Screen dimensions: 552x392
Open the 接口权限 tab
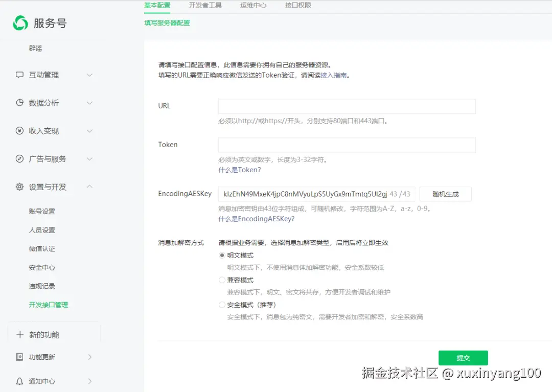[x=297, y=6]
